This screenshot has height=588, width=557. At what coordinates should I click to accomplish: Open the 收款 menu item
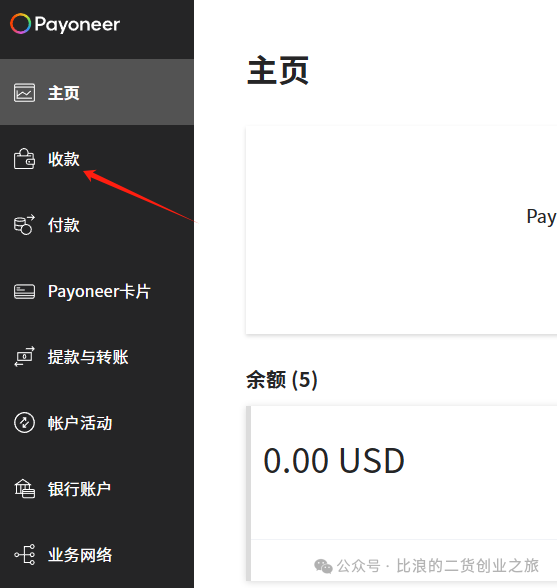pos(97,159)
